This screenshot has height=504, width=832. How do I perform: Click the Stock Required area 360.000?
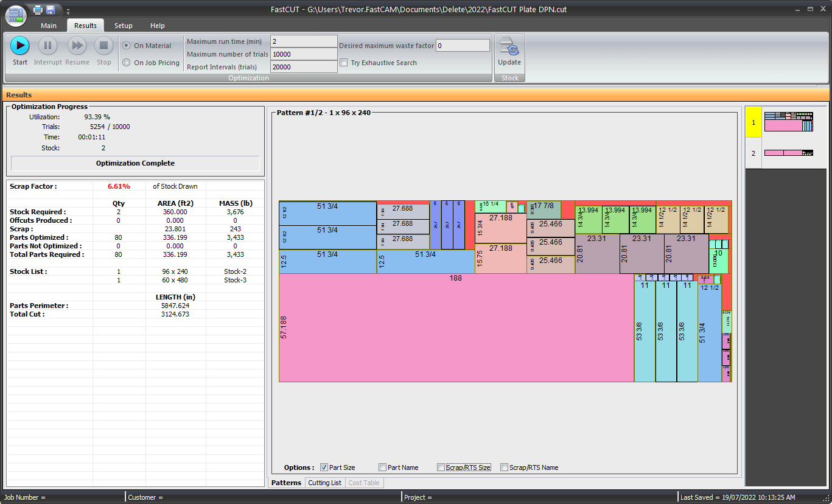[x=175, y=212]
